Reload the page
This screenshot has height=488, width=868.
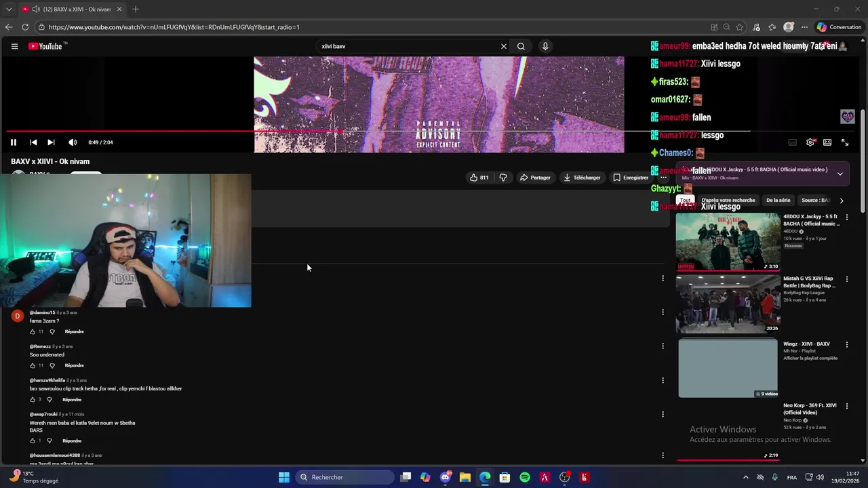click(25, 27)
